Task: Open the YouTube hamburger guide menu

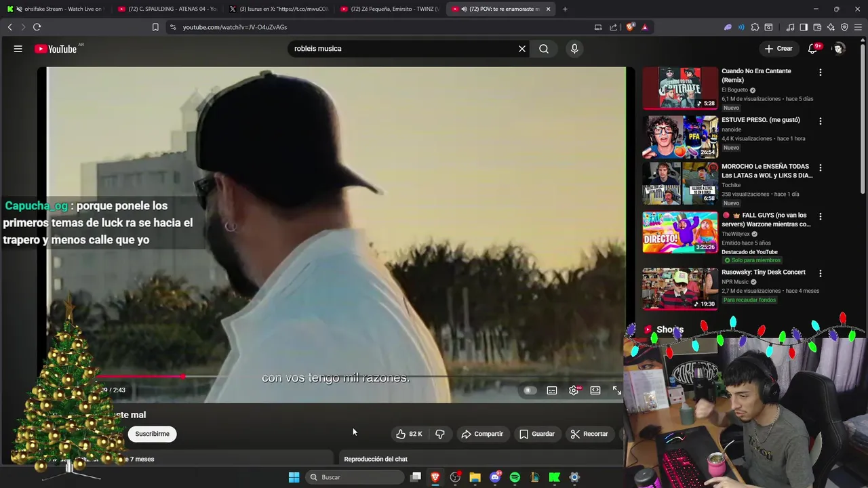Action: click(x=18, y=49)
